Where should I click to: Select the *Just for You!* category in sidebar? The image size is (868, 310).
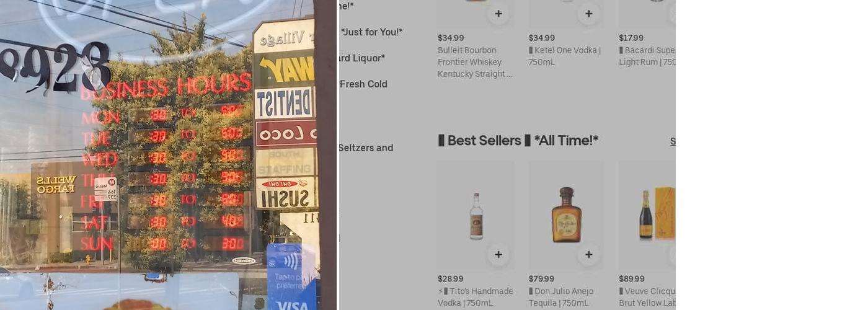[371, 32]
